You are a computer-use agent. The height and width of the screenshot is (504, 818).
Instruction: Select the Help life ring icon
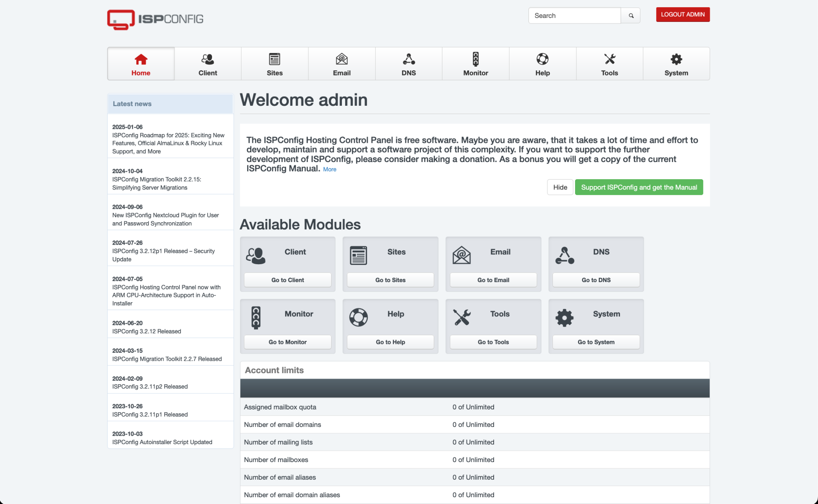click(x=542, y=59)
